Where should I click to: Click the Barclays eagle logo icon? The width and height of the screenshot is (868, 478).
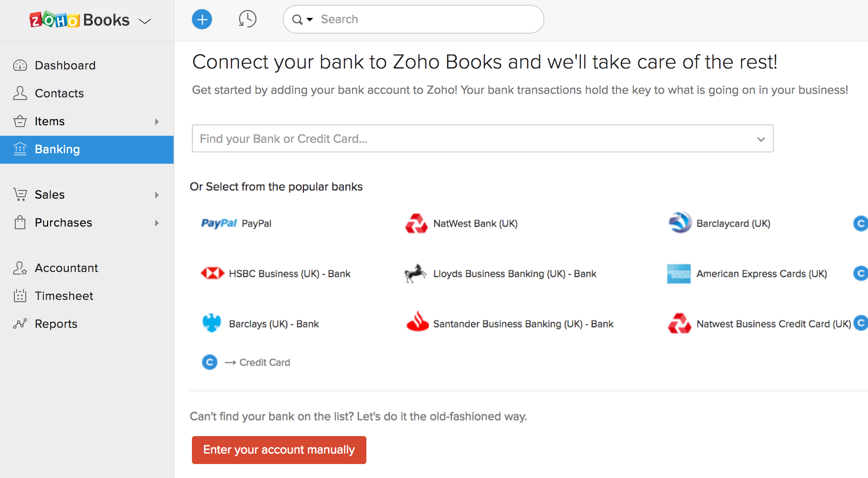[212, 323]
